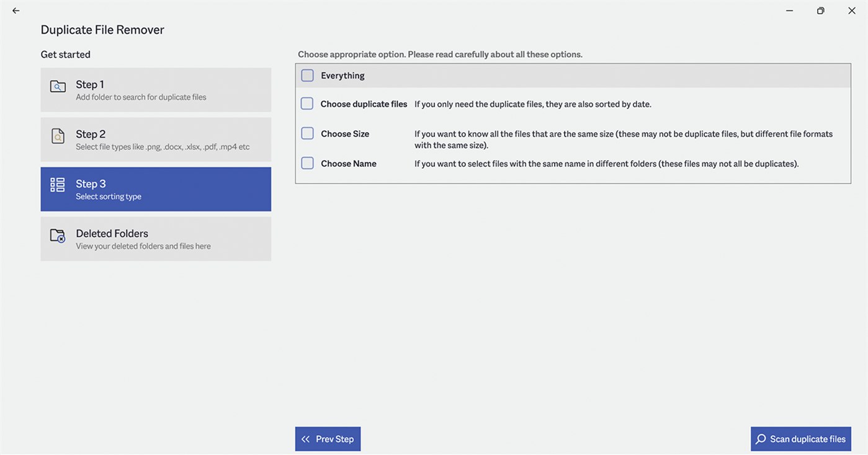Click the double chevron Prev Step icon
This screenshot has width=868, height=455.
(x=305, y=439)
